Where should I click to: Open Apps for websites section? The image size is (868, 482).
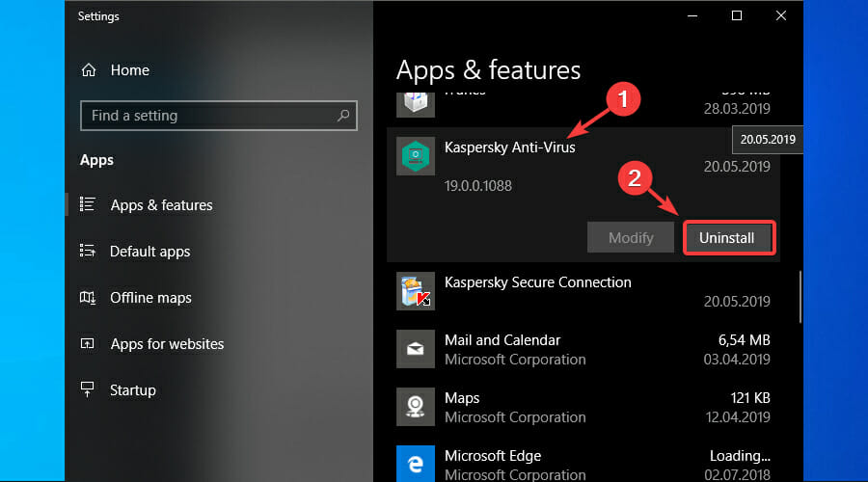(x=167, y=343)
